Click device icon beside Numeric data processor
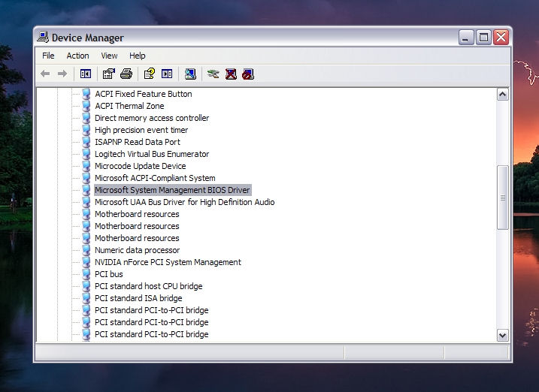 tap(86, 250)
